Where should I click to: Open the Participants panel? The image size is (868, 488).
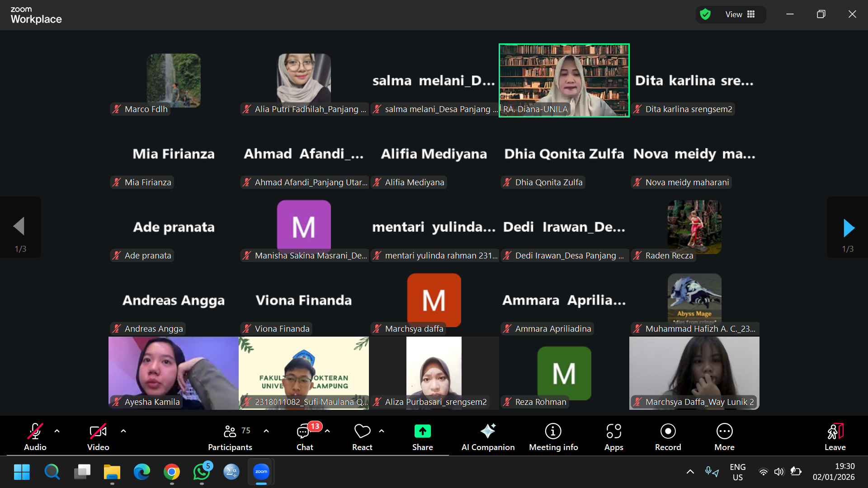point(230,436)
